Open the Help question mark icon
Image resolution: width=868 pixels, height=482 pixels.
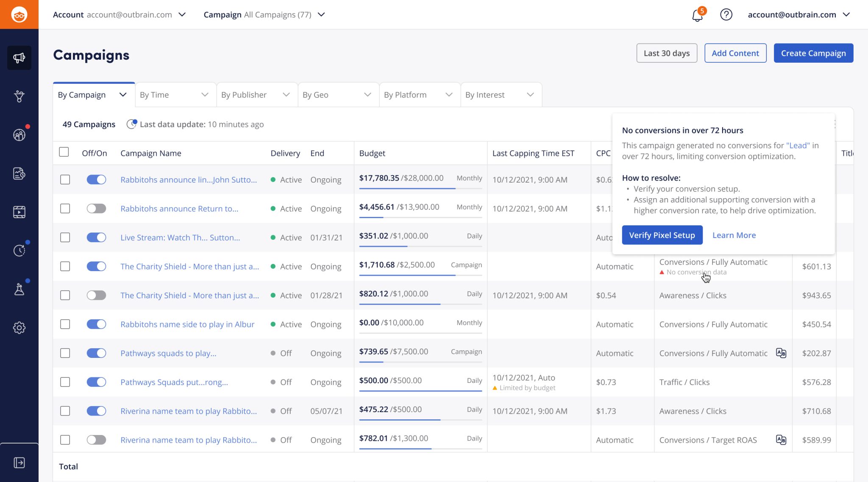726,14
